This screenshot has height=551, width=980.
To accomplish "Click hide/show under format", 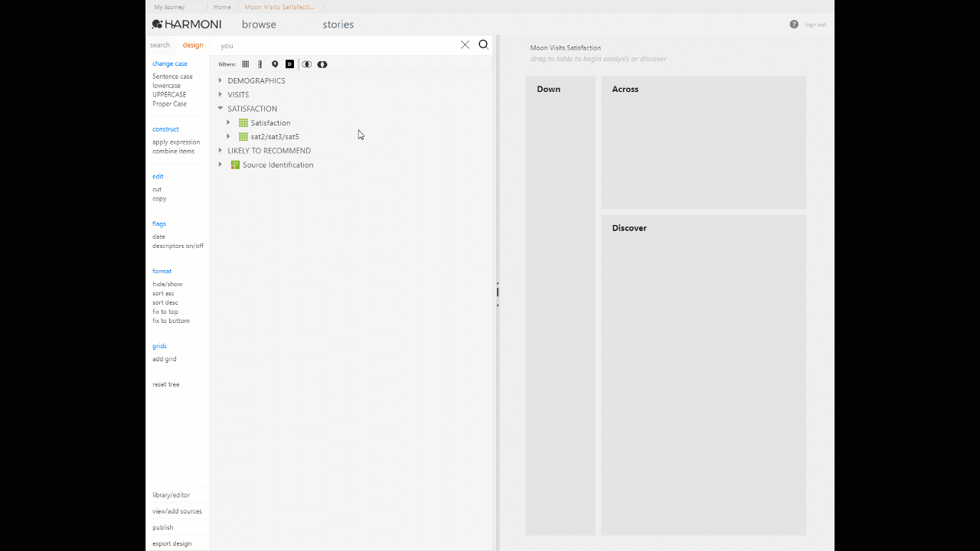I will pyautogui.click(x=167, y=285).
